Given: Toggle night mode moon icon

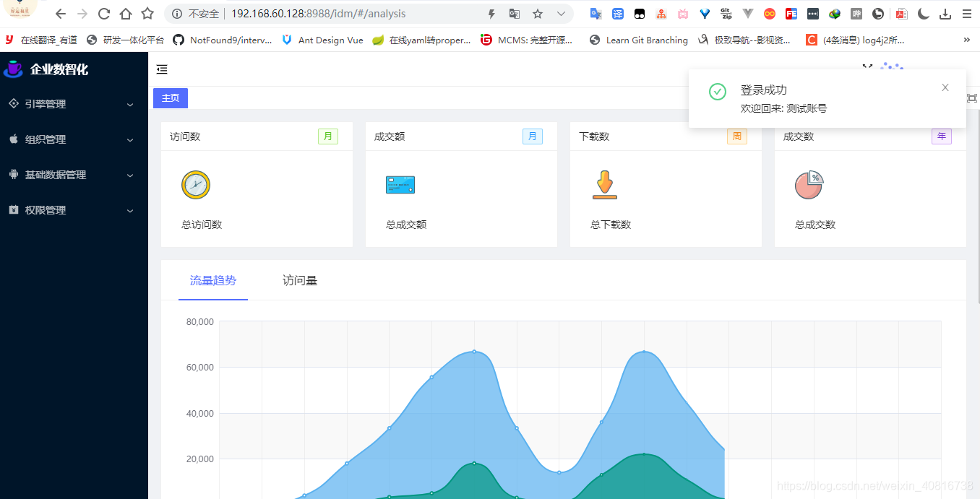Looking at the screenshot, I should [x=924, y=14].
